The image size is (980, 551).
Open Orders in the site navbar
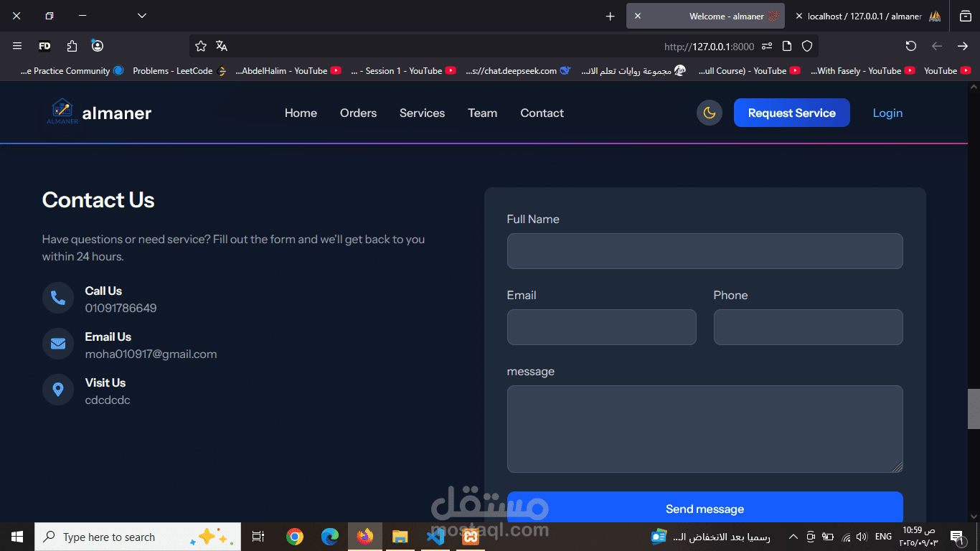tap(358, 113)
